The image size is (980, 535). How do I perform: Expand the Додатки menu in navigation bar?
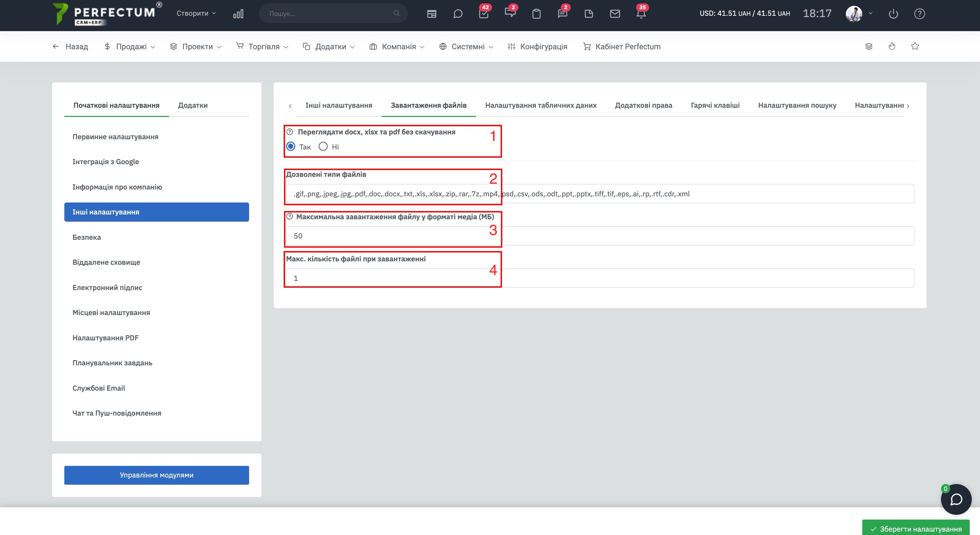pyautogui.click(x=329, y=47)
